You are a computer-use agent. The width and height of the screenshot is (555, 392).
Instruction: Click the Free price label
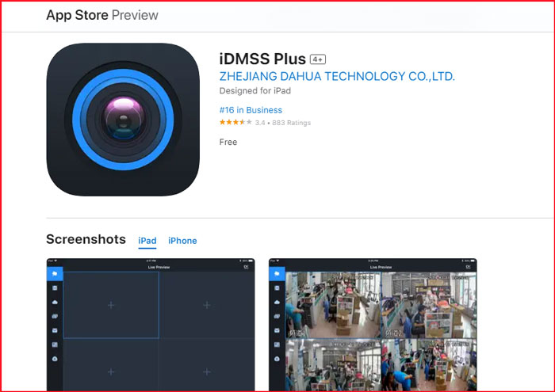click(x=228, y=142)
